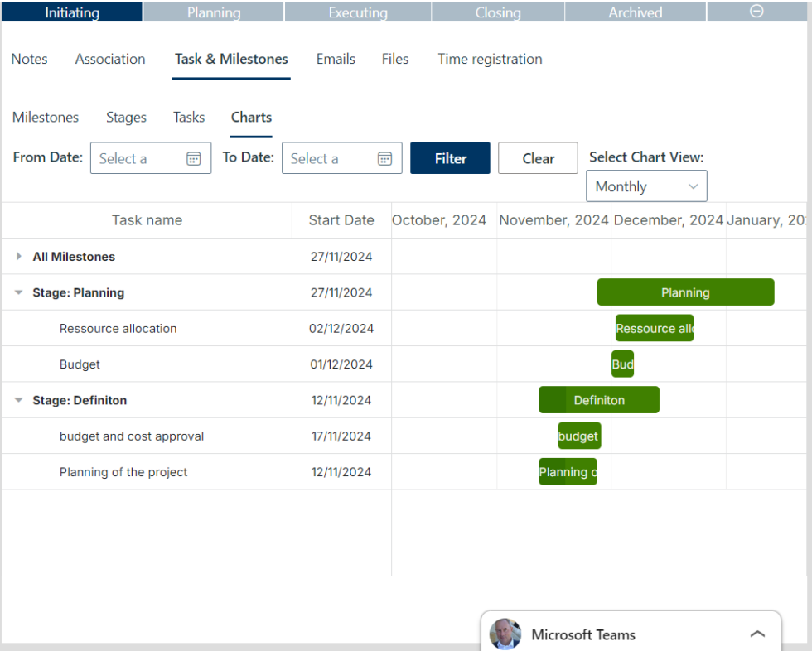Select the Milestones sub-tab
The width and height of the screenshot is (812, 651).
click(46, 117)
